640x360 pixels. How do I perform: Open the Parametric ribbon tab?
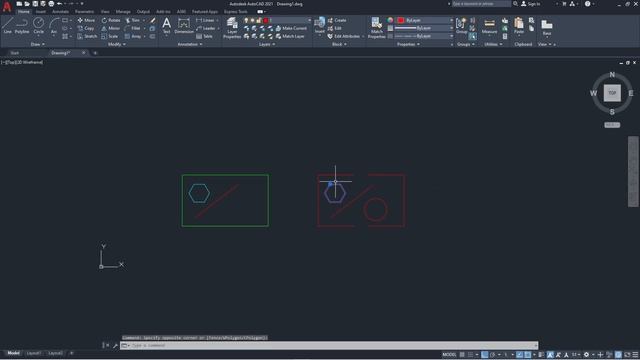point(84,12)
